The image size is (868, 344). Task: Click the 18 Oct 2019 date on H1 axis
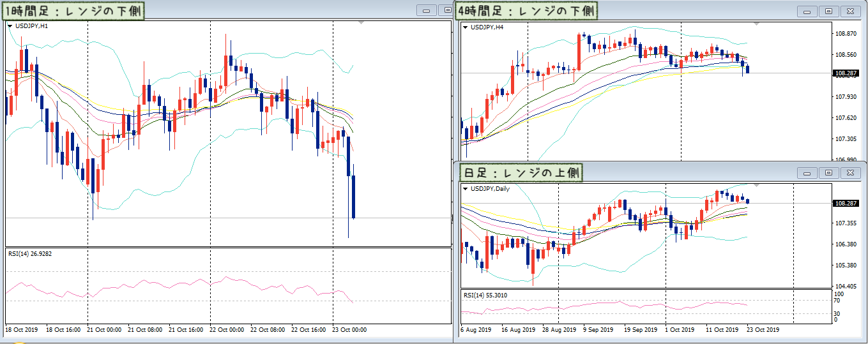pos(22,330)
